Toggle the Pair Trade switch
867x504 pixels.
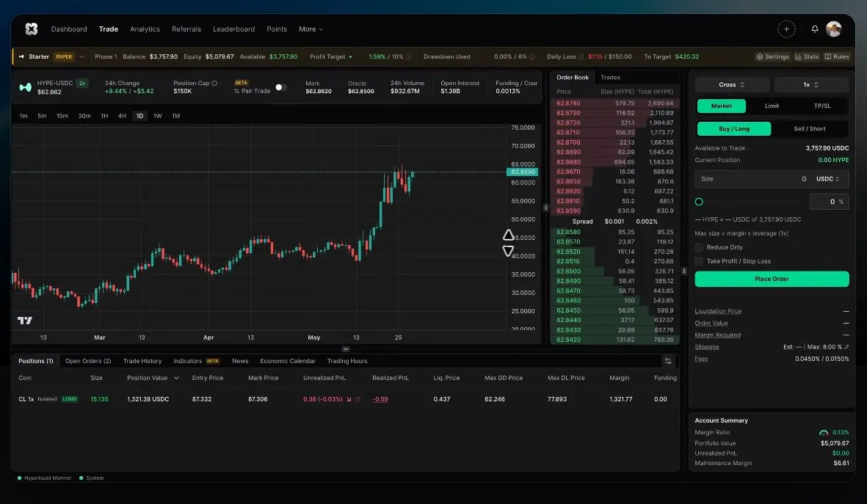pyautogui.click(x=281, y=87)
